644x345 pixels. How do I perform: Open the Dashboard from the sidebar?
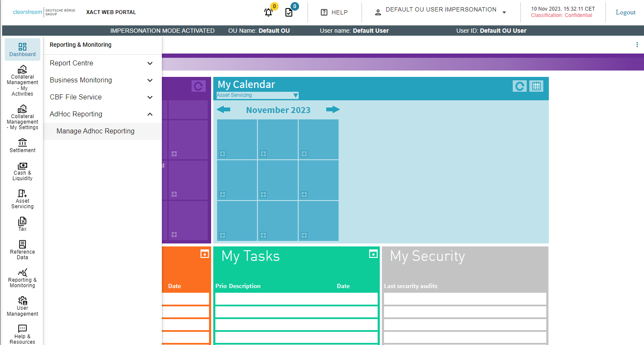[x=22, y=49]
